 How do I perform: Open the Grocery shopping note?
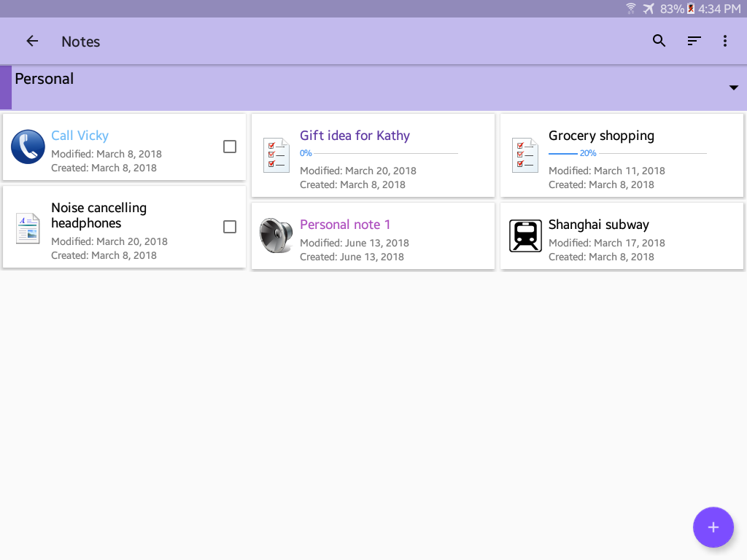pos(622,155)
